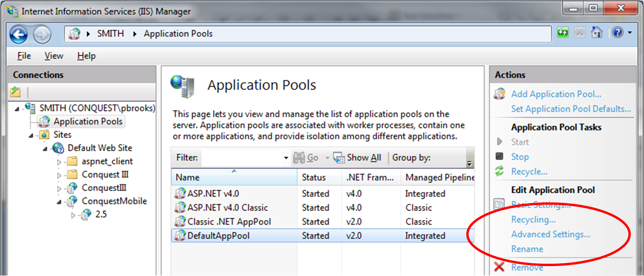Screen dimensions: 644x276
Task: Click the Recycle action link
Action: pyautogui.click(x=529, y=172)
